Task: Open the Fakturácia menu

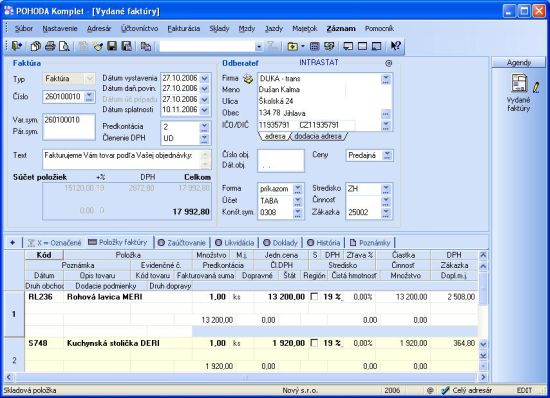Action: tap(184, 29)
